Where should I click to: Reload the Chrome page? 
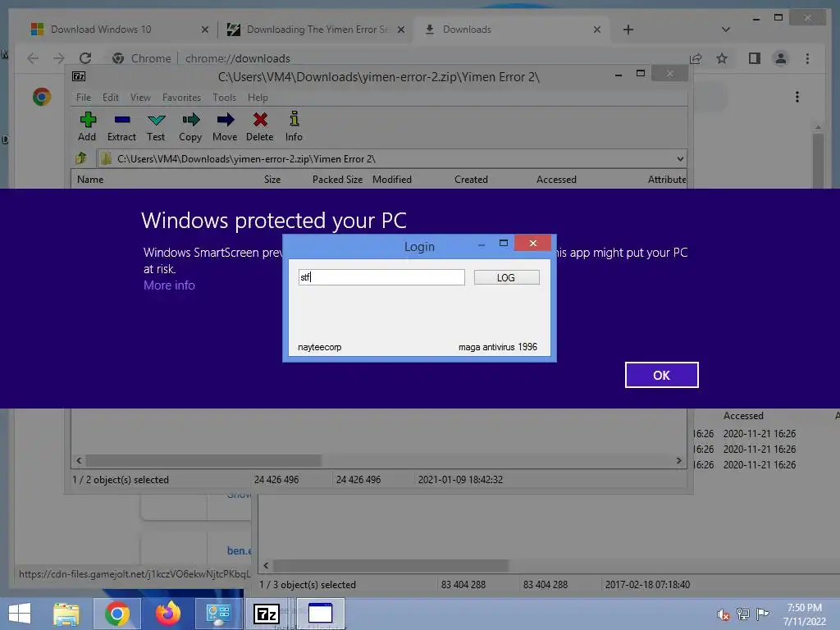point(85,58)
